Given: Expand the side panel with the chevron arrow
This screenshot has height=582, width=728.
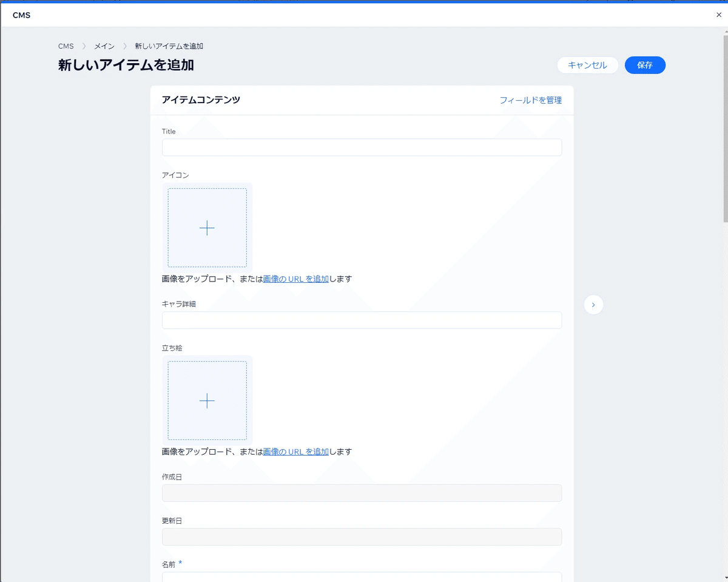Looking at the screenshot, I should click(x=593, y=305).
